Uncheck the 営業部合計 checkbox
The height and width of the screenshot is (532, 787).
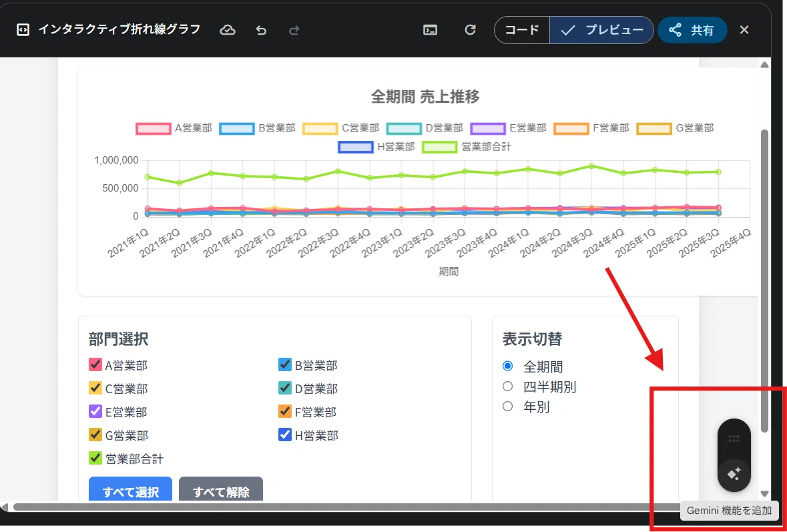click(x=95, y=458)
